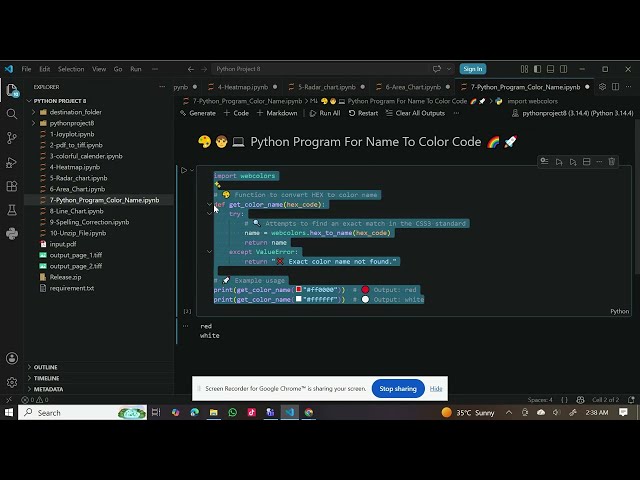Viewport: 640px width, 480px height.
Task: Click the red #ff0000 color swatch
Action: coord(298,289)
